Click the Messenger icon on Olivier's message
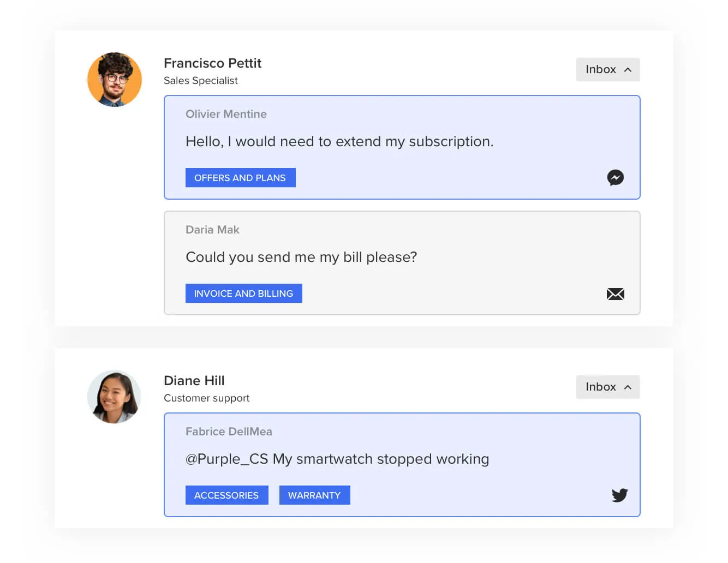This screenshot has width=728, height=563. (x=615, y=178)
